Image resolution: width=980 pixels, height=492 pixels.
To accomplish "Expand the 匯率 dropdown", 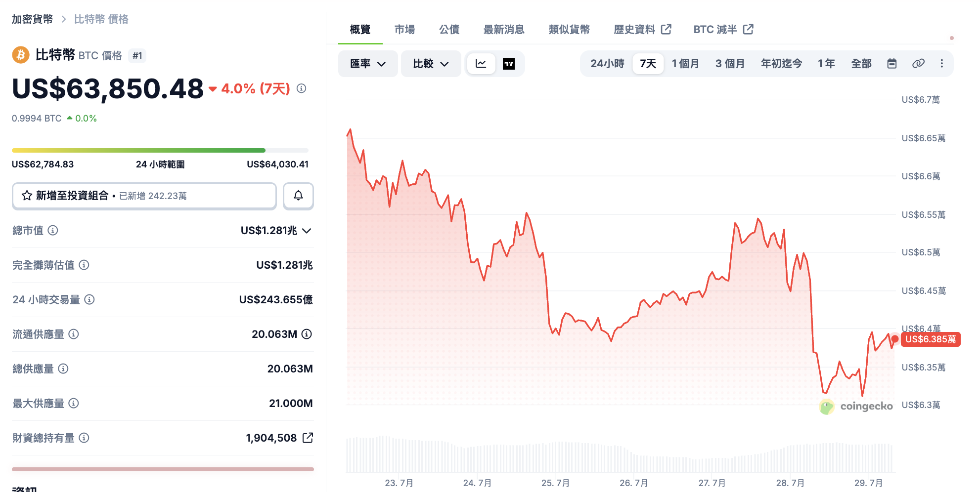I will tap(368, 64).
